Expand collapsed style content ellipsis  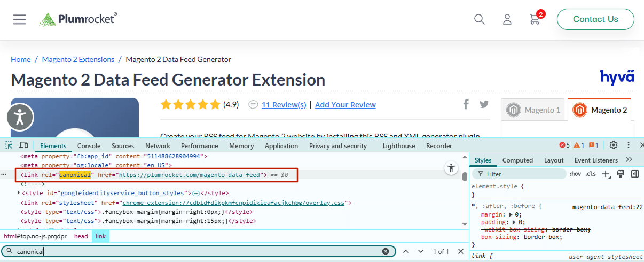coord(195,193)
